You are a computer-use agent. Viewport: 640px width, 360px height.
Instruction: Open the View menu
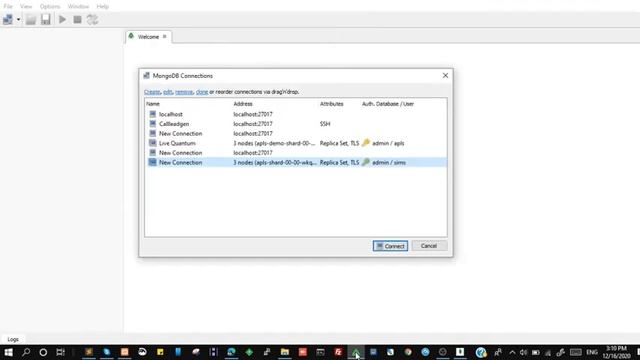pos(26,7)
